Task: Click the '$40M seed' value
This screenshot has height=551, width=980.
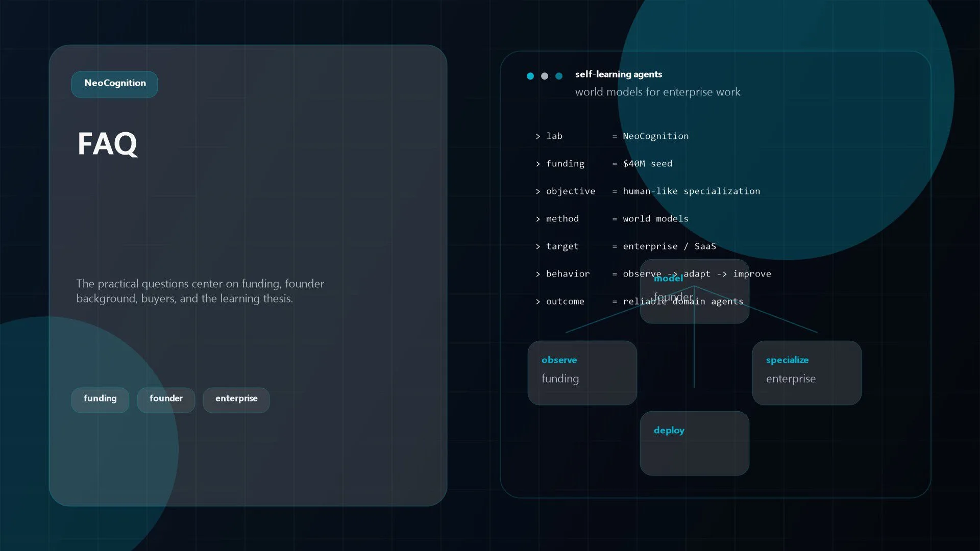Action: coord(647,164)
